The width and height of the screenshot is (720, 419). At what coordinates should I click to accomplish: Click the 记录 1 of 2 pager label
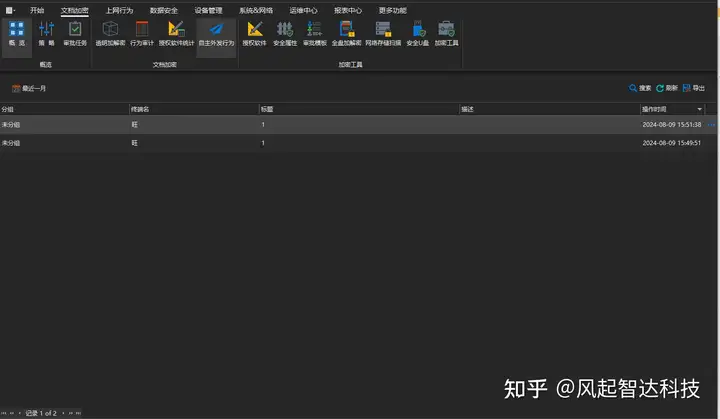pyautogui.click(x=41, y=413)
